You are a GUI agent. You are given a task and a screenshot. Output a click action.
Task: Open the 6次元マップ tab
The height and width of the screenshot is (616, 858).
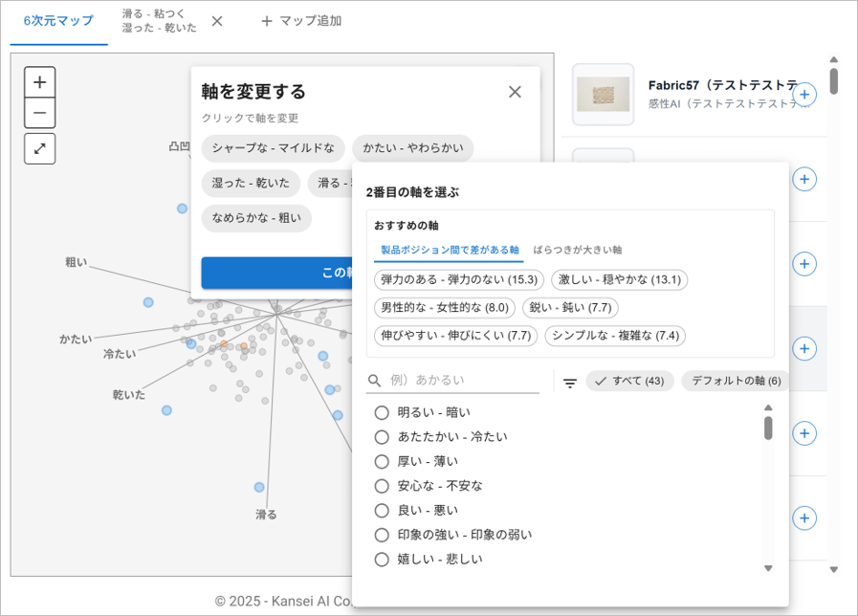click(58, 21)
